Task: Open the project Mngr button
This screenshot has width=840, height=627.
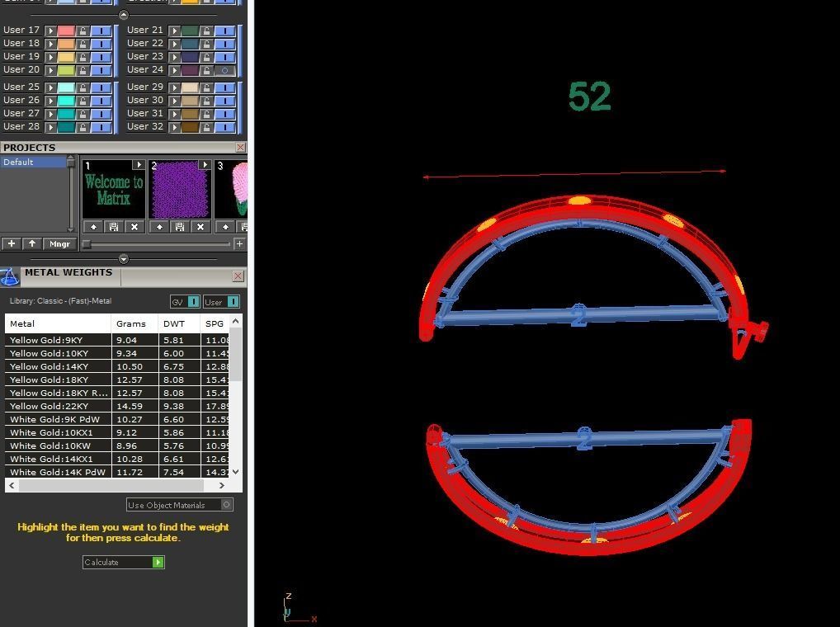Action: click(59, 243)
